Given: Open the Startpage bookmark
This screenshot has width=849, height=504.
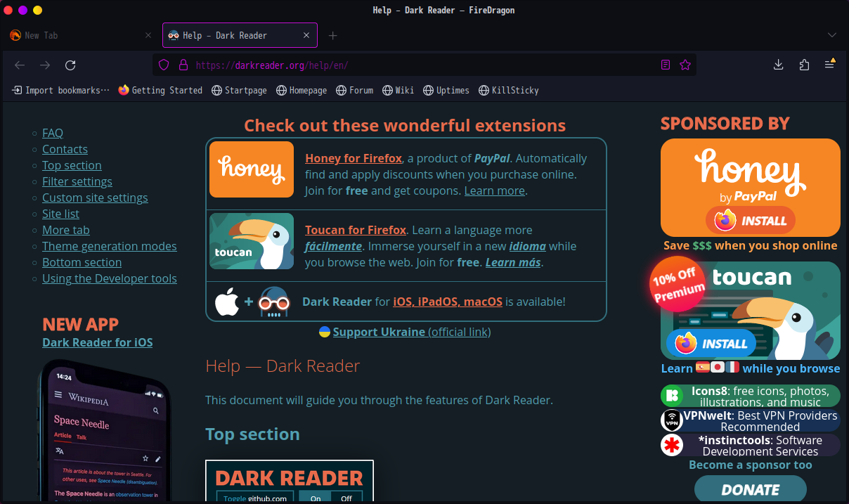Looking at the screenshot, I should pyautogui.click(x=240, y=90).
